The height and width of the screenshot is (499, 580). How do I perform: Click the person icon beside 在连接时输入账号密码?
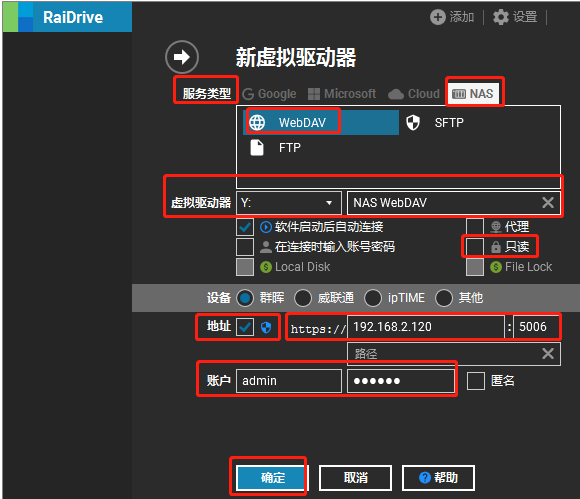point(266,247)
